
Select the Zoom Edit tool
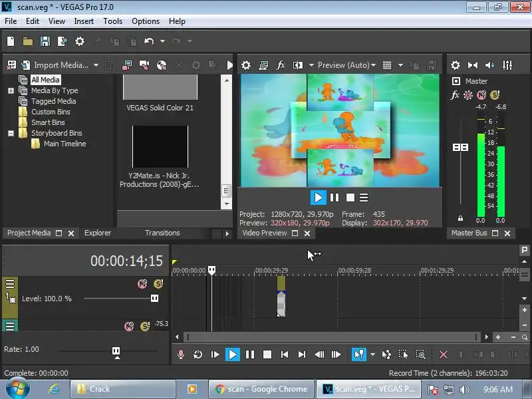click(420, 355)
